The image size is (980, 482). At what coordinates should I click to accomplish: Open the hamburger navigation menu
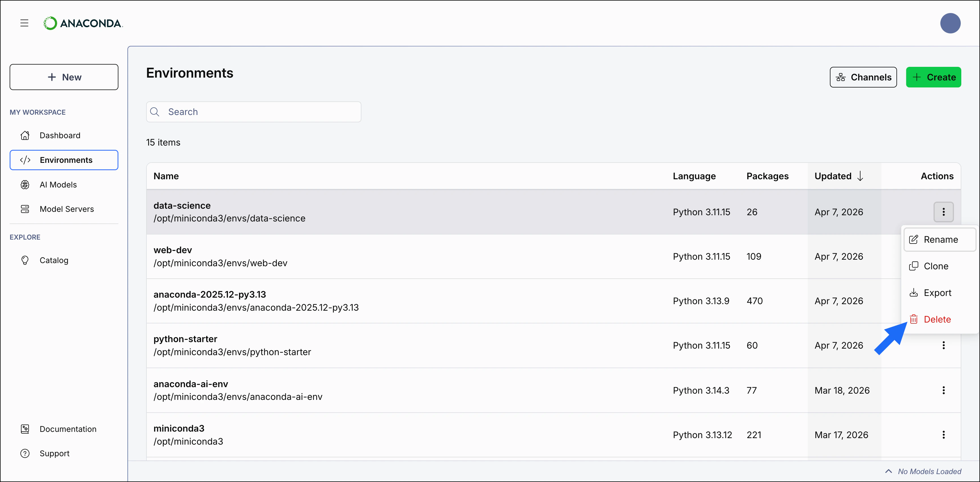(24, 23)
